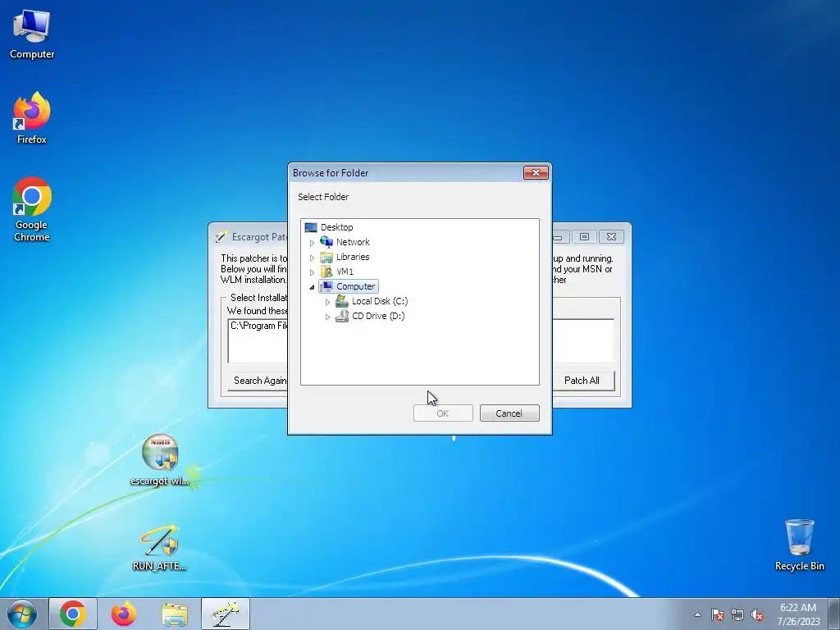840x630 pixels.
Task: Click Search Again in Escargot Patcher
Action: point(259,381)
